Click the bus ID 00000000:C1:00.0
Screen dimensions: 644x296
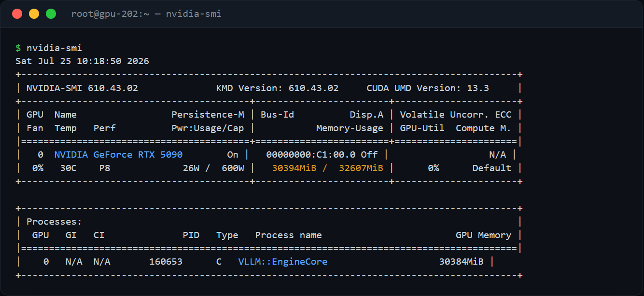click(311, 155)
